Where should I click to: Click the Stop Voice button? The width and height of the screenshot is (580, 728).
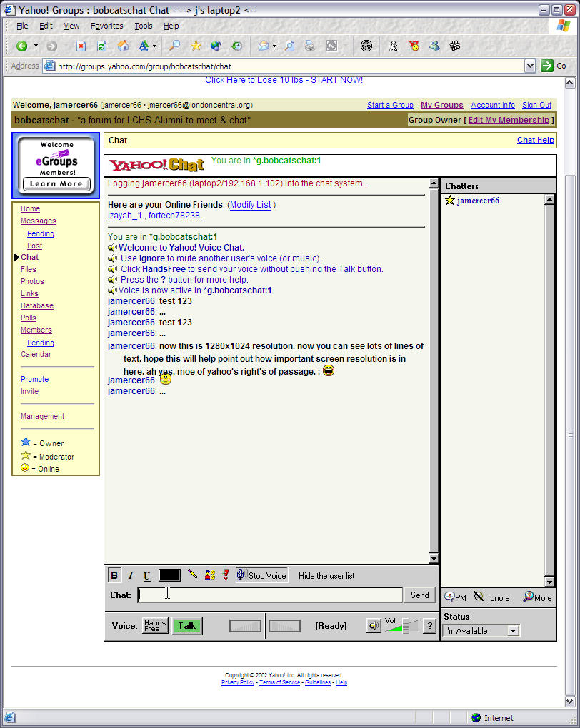[261, 576]
